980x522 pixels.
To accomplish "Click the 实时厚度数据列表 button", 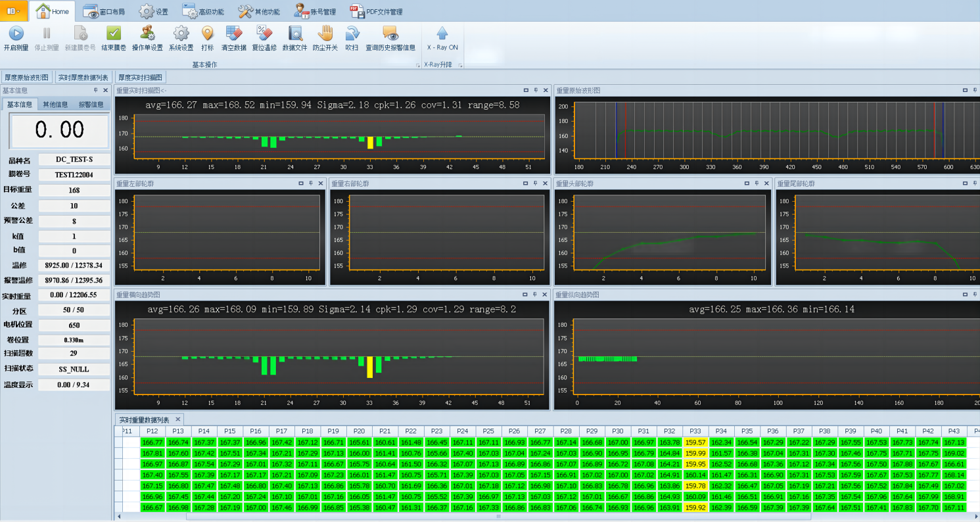I will click(x=83, y=78).
